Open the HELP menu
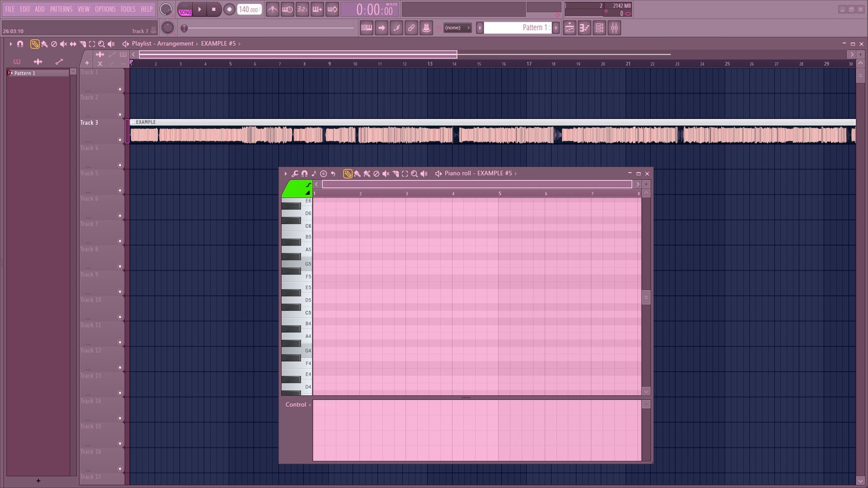The height and width of the screenshot is (488, 868). [x=147, y=9]
